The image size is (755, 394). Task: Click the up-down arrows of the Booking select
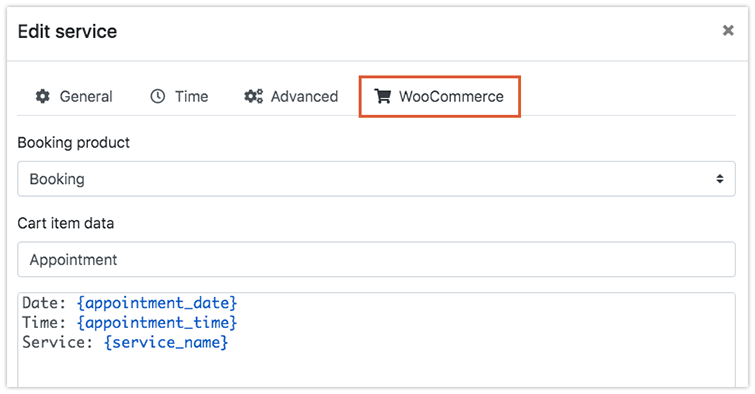pos(719,179)
